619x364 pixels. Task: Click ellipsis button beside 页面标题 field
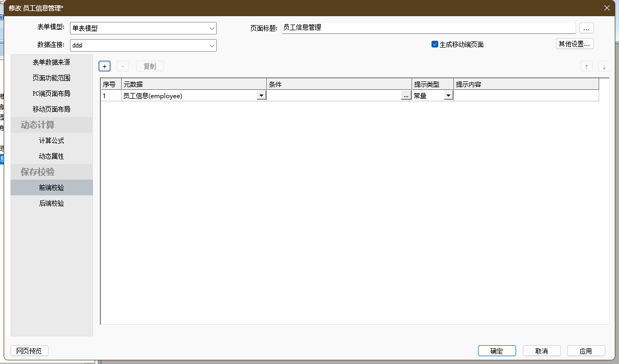click(x=586, y=28)
